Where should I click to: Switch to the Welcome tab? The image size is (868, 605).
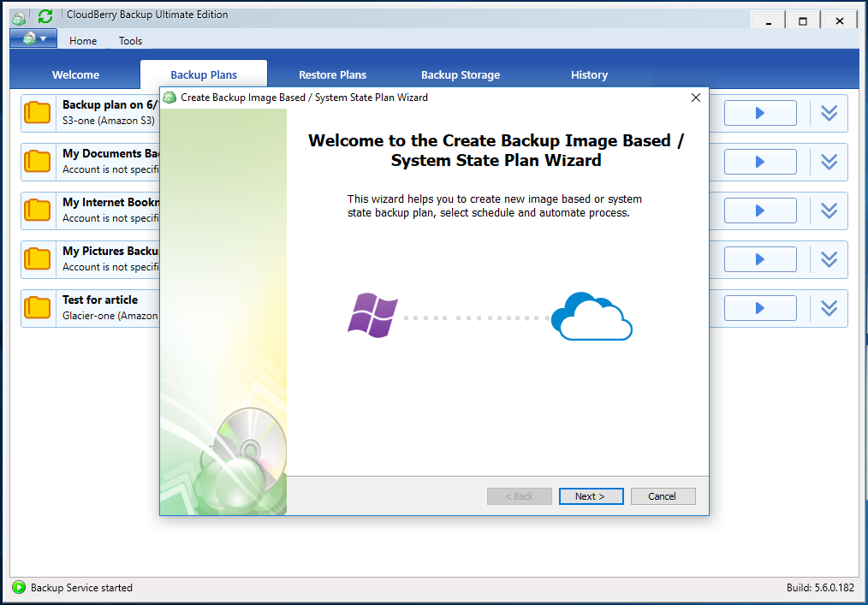coord(76,74)
